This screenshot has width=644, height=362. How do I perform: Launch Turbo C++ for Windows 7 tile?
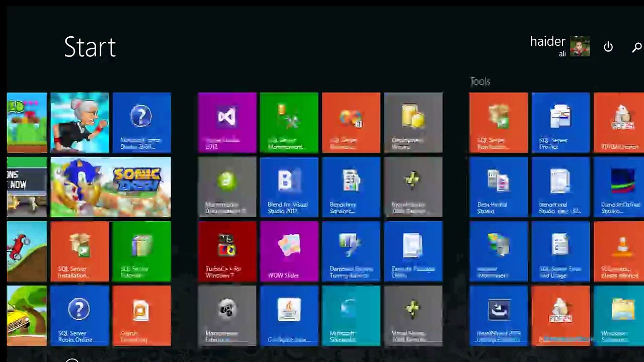point(227,251)
